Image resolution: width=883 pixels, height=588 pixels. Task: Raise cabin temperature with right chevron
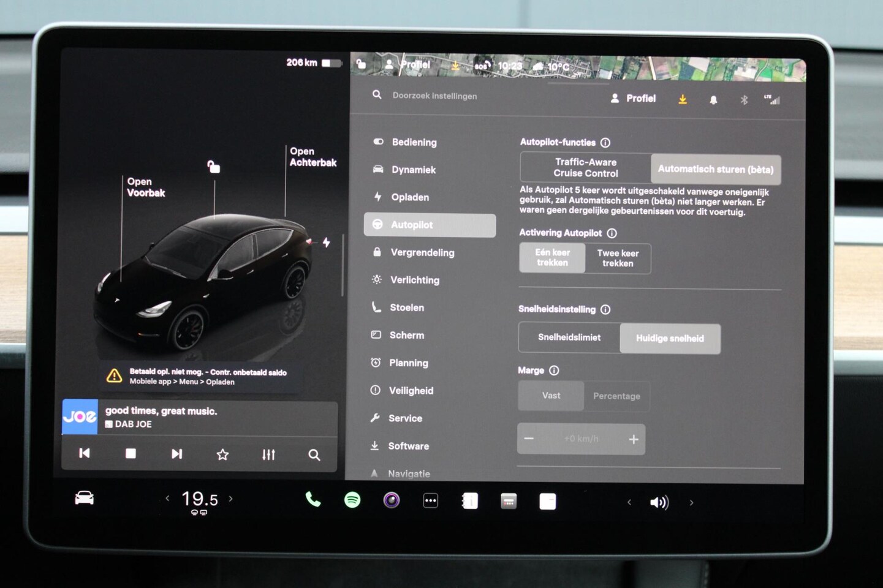coord(231,499)
